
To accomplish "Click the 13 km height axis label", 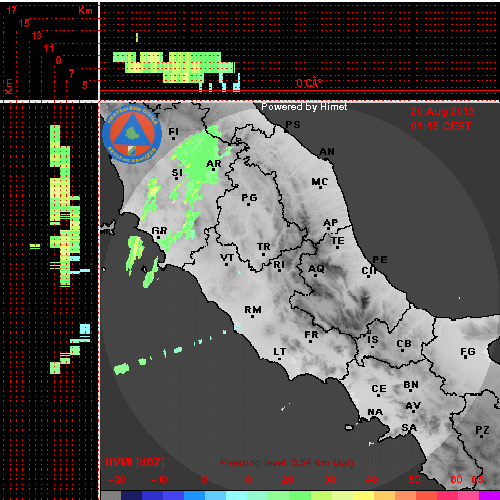I will click(37, 35).
